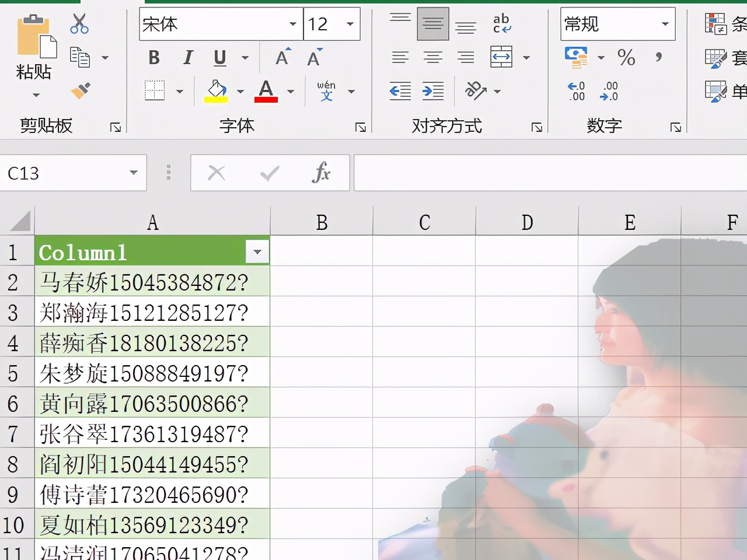Click cell 马春娇15045384872?
The height and width of the screenshot is (560, 747).
pos(152,282)
